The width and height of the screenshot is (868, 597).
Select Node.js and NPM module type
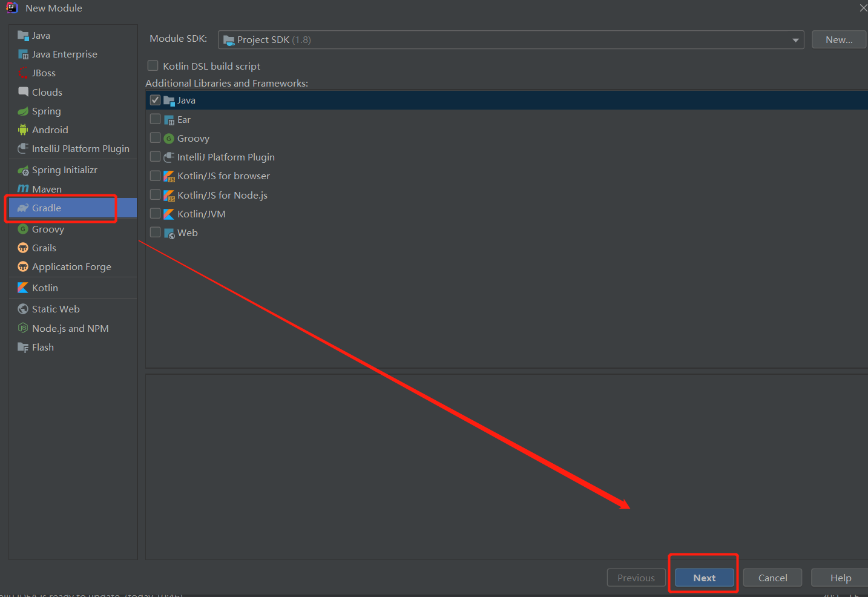coord(73,328)
